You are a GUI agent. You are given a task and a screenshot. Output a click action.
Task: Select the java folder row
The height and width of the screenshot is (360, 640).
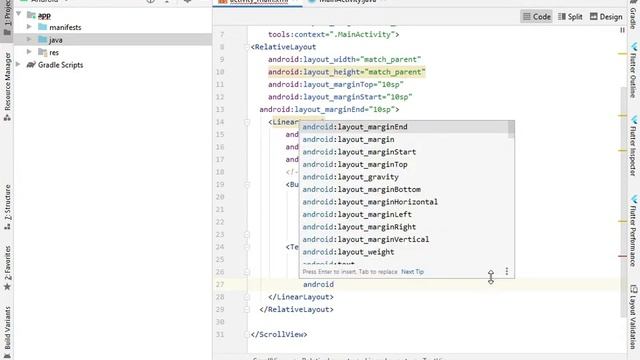click(113, 40)
